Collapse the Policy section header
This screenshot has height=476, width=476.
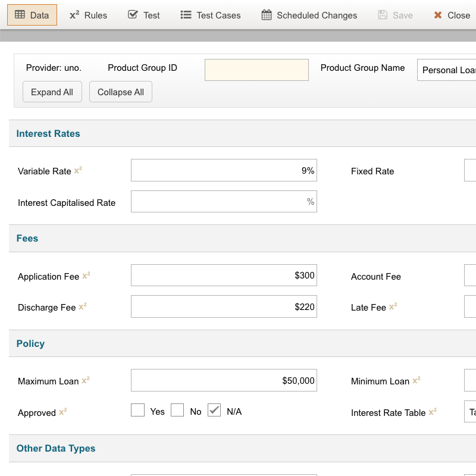(243, 343)
